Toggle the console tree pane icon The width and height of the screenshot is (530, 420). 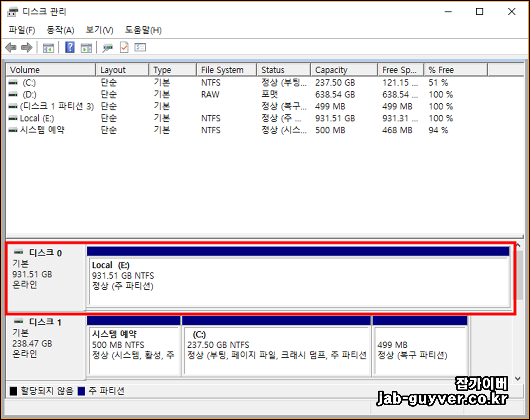coord(49,47)
